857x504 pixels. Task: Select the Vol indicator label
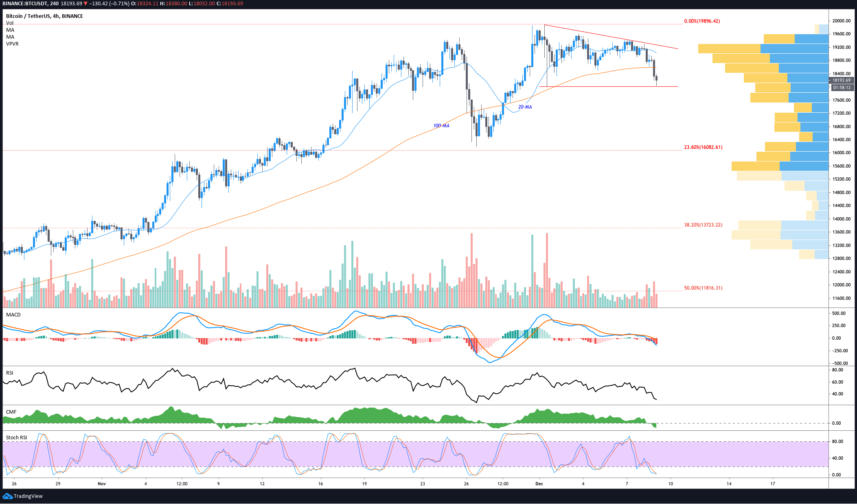pos(10,23)
